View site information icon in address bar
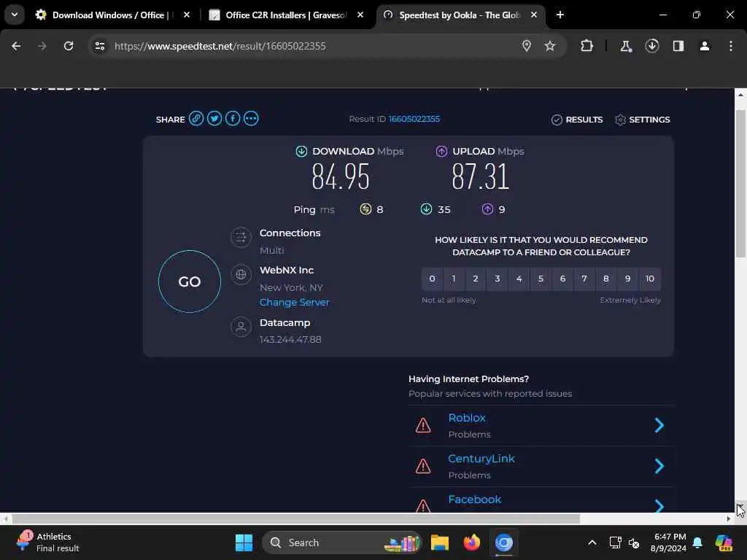Viewport: 747px width, 560px height. coord(100,46)
